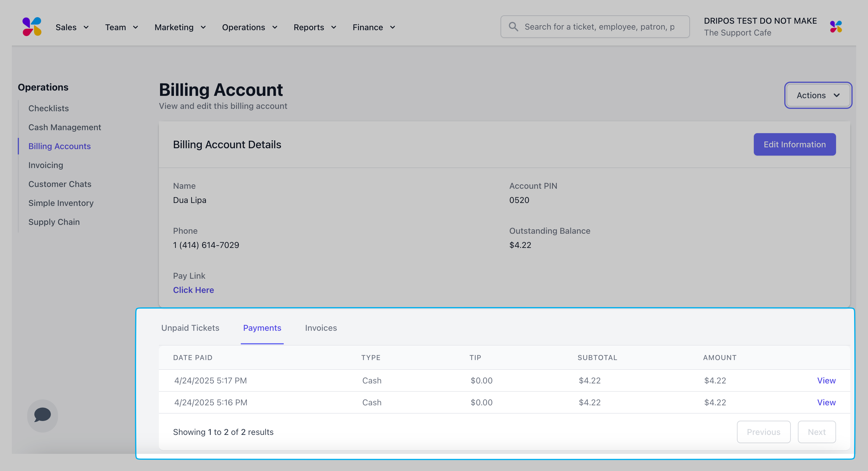Open the Pay Link Click Here link
This screenshot has height=471, width=868.
193,290
